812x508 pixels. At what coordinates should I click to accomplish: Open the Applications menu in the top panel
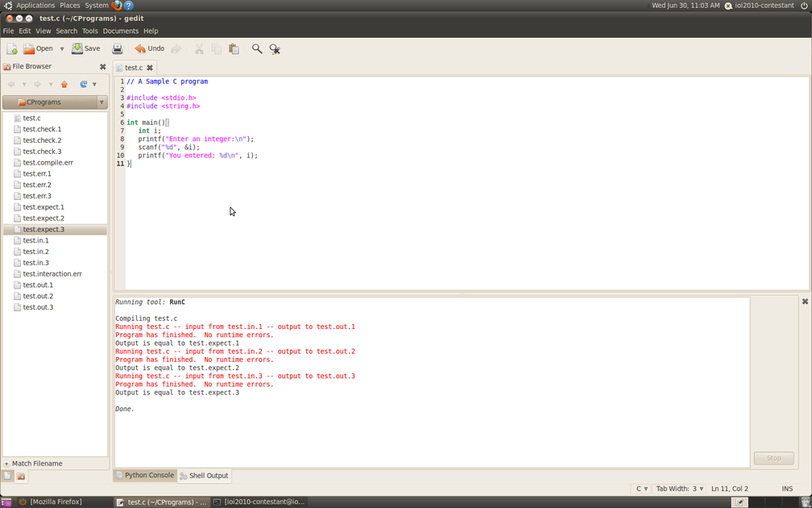click(35, 5)
